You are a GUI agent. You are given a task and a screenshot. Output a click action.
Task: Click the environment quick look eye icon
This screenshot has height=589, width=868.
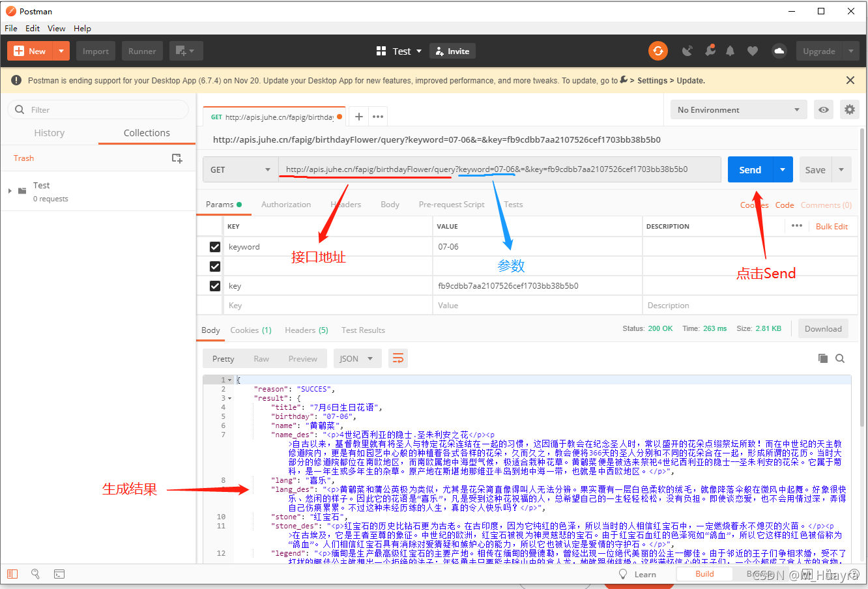point(824,109)
